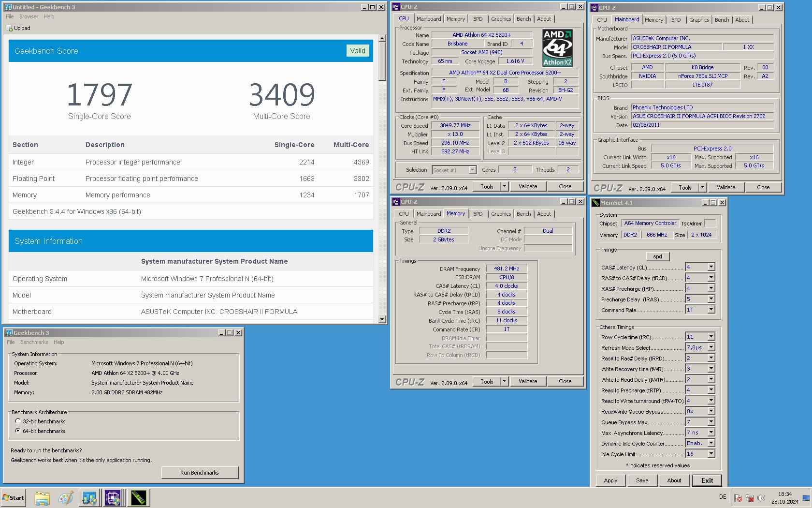Open CAS# Latency (CL) dropdown in MemSet
This screenshot has width=812, height=508.
(x=711, y=267)
